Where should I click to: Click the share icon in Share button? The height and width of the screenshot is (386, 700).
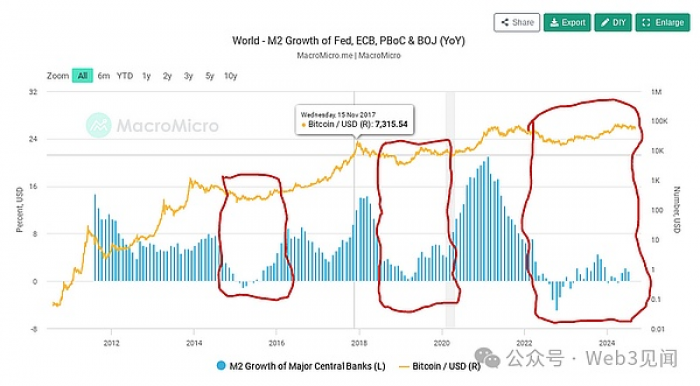504,22
